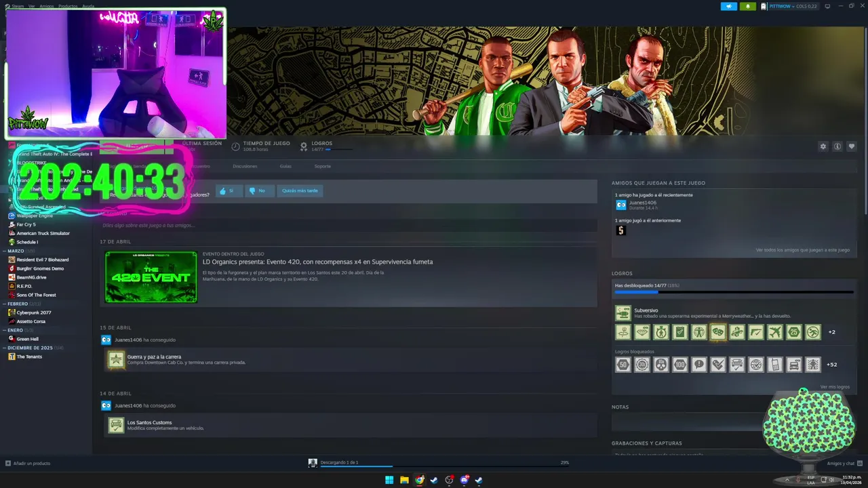Open the Soporte tab
This screenshot has width=868, height=488.
point(323,166)
